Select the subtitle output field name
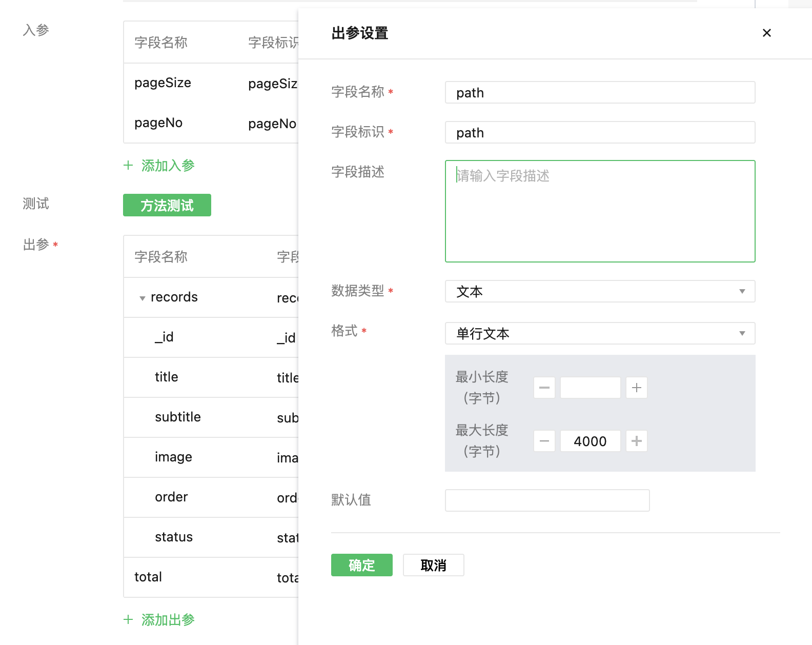The image size is (812, 645). tap(178, 417)
